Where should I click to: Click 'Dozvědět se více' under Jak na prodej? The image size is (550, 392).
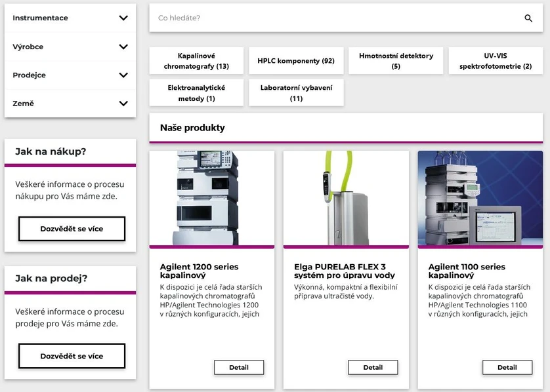tap(72, 356)
